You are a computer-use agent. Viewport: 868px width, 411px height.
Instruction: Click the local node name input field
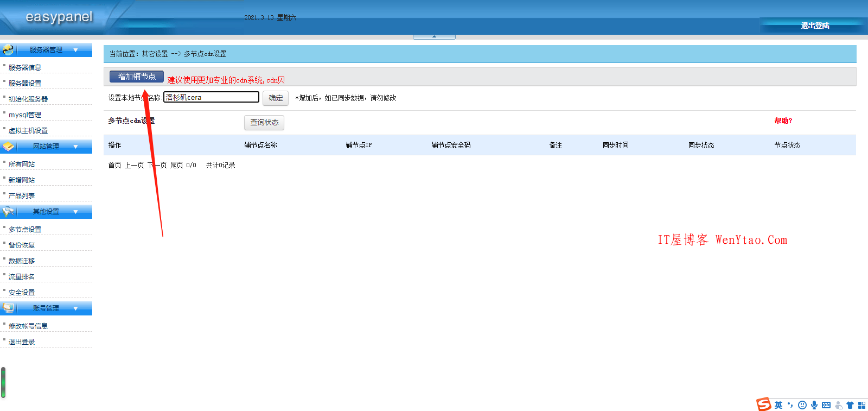[212, 97]
